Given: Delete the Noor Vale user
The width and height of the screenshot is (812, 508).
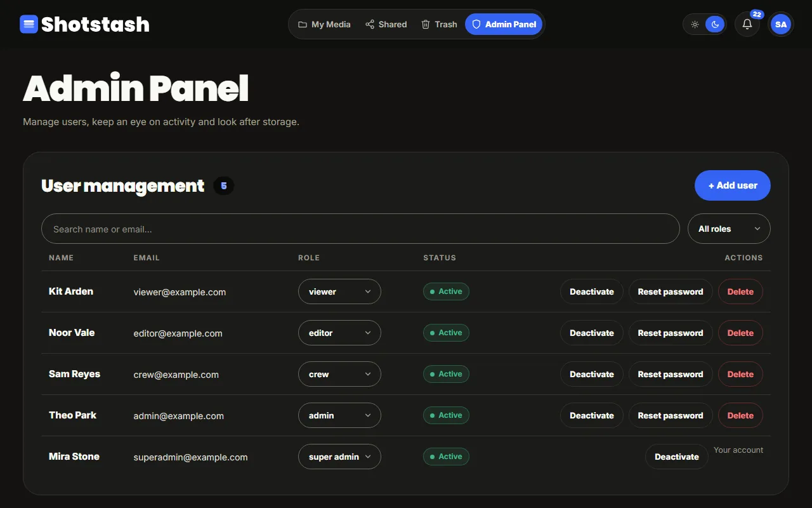Looking at the screenshot, I should tap(740, 333).
